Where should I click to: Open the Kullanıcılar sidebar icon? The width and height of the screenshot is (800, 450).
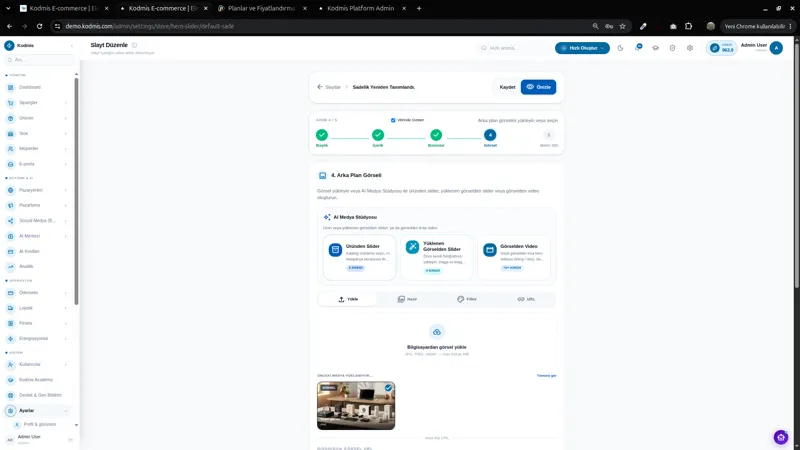pyautogui.click(x=11, y=364)
